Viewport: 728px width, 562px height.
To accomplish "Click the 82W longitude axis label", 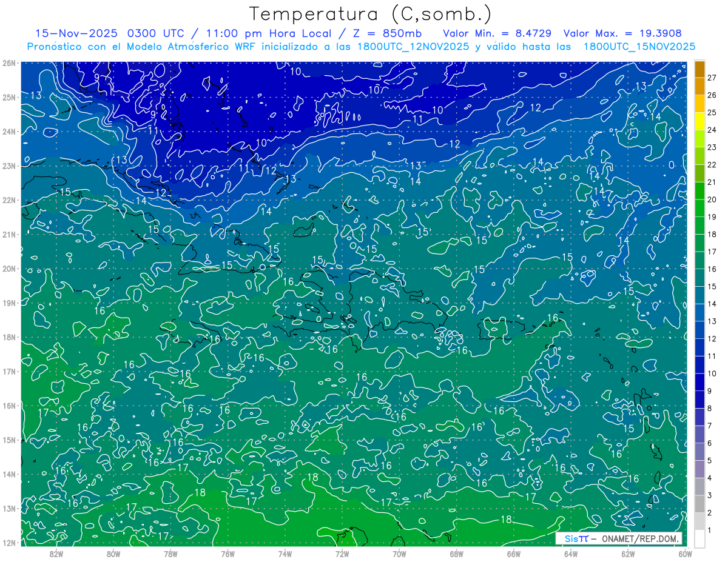I will (x=56, y=553).
